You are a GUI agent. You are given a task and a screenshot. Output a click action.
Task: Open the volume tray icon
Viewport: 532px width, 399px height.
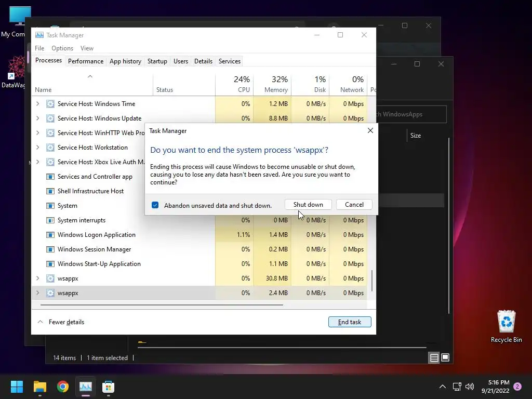(470, 387)
